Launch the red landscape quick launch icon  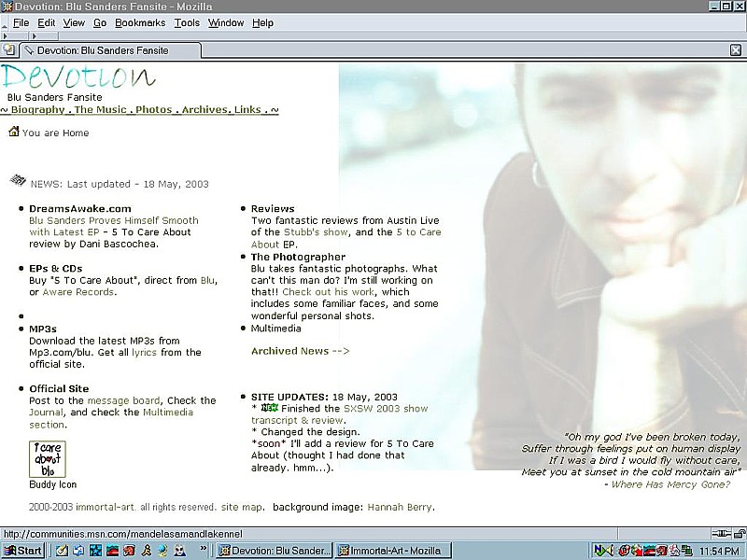[112, 551]
